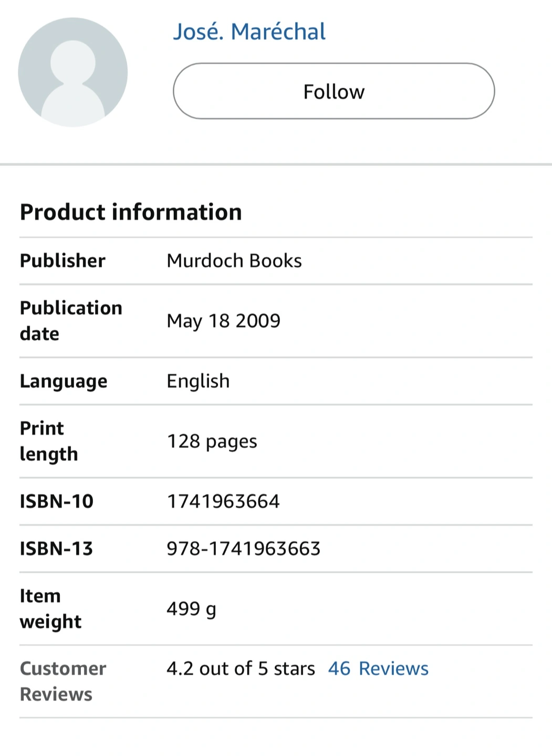This screenshot has height=756, width=552.
Task: Click the Print length label
Action: click(x=49, y=441)
